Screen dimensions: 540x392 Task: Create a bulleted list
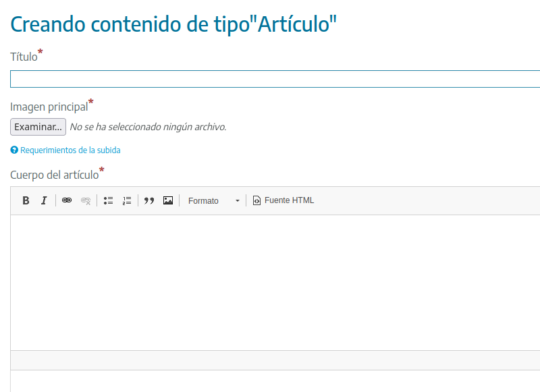click(108, 200)
